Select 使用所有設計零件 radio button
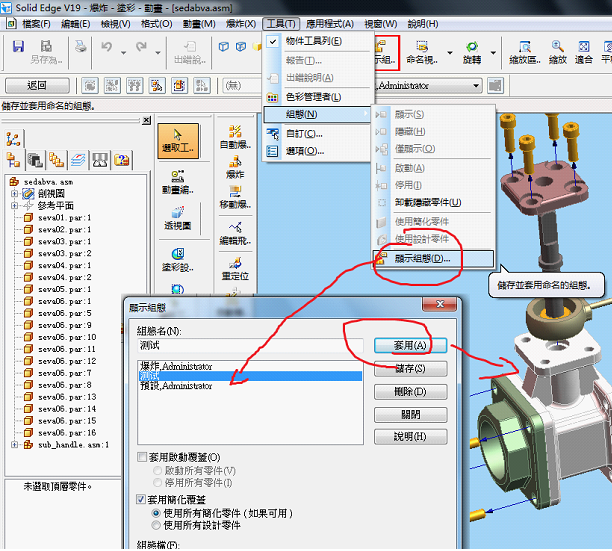 [156, 525]
